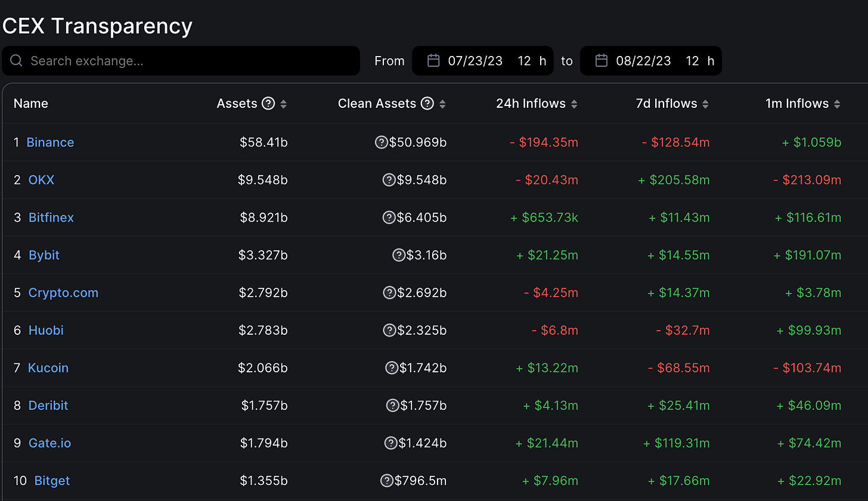
Task: Click the Bitget clean assets info icon
Action: pyautogui.click(x=387, y=480)
